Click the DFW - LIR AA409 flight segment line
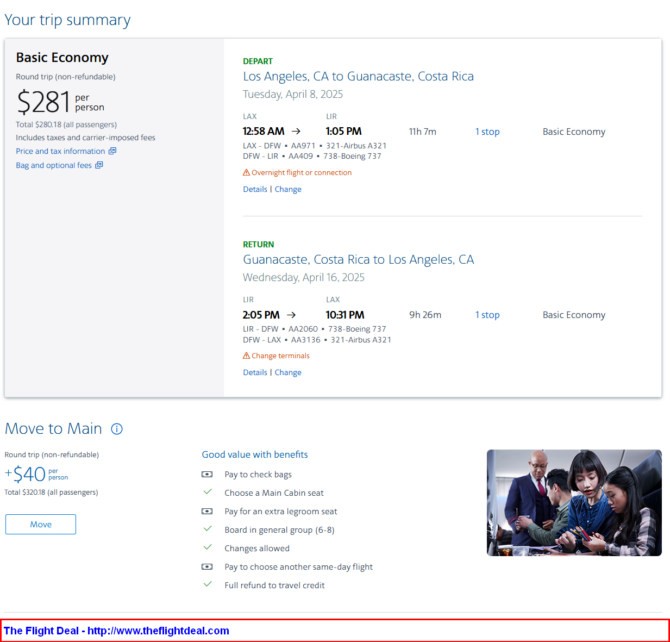Screen dimensions: 670x642 (x=312, y=156)
